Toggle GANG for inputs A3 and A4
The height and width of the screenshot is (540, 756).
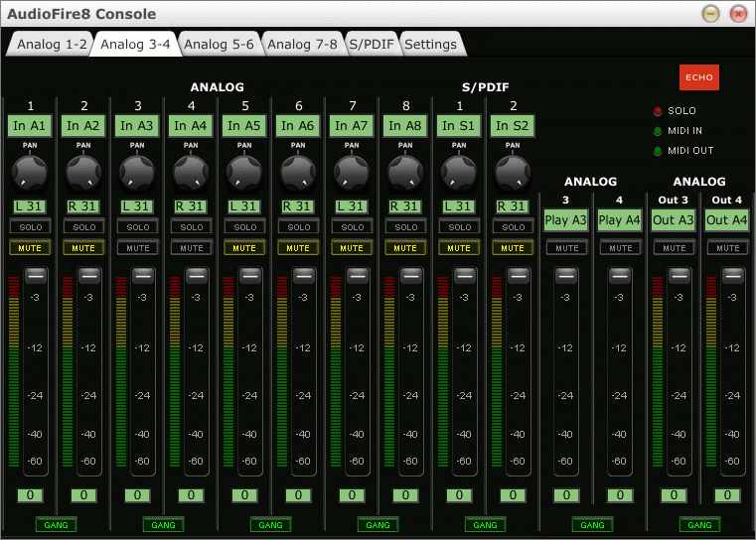point(164,525)
